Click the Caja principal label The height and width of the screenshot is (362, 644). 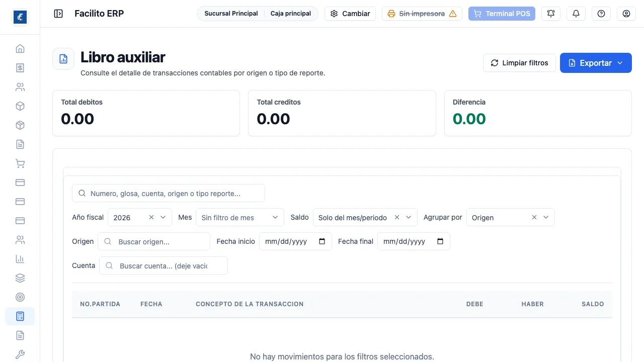pos(291,14)
